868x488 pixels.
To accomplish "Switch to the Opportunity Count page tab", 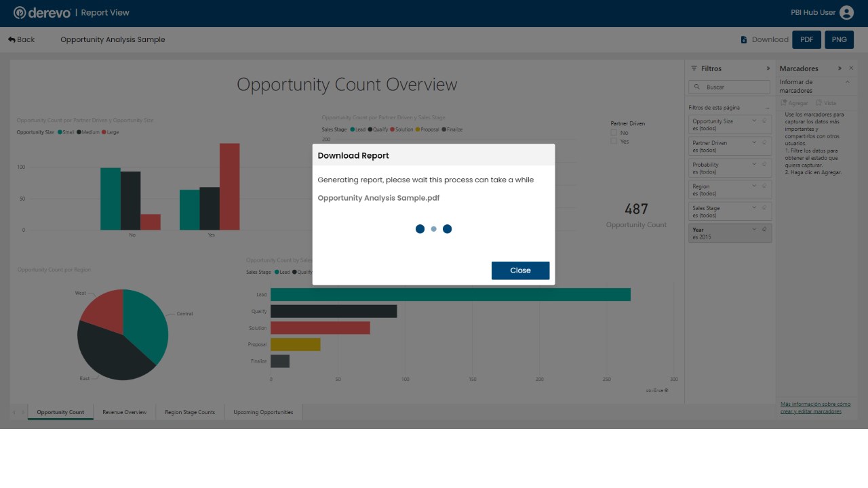I will coord(60,412).
